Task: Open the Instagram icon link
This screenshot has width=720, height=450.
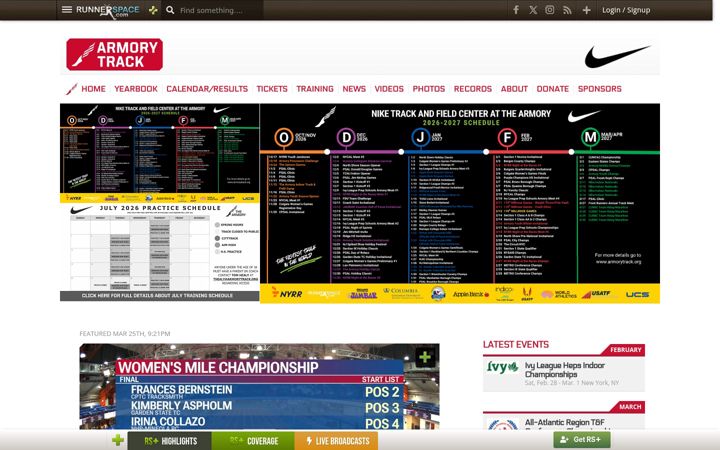Action: [550, 10]
